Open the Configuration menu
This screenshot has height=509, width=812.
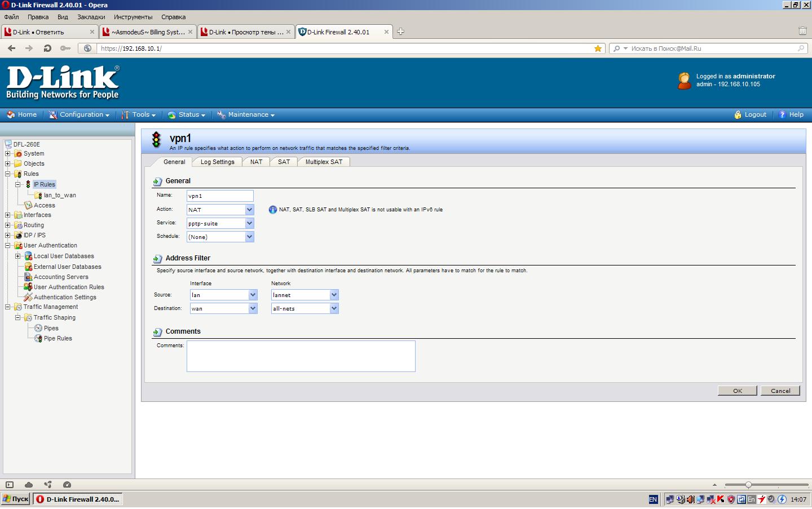tap(79, 115)
